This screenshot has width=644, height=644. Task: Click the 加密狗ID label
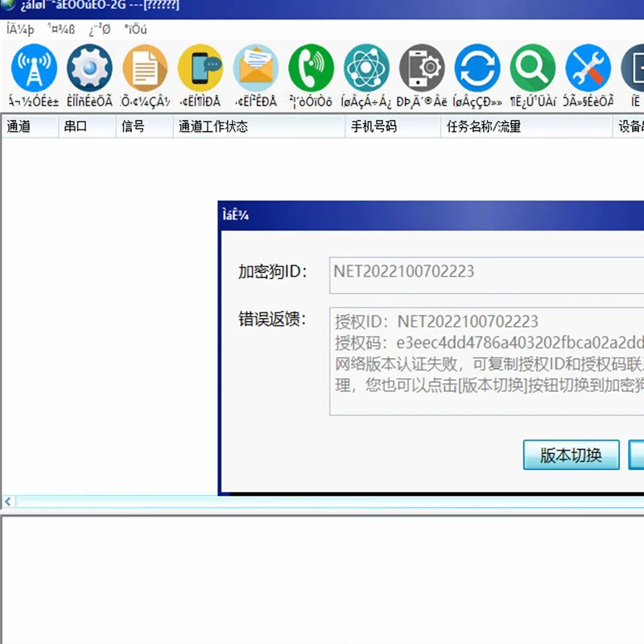[x=272, y=271]
